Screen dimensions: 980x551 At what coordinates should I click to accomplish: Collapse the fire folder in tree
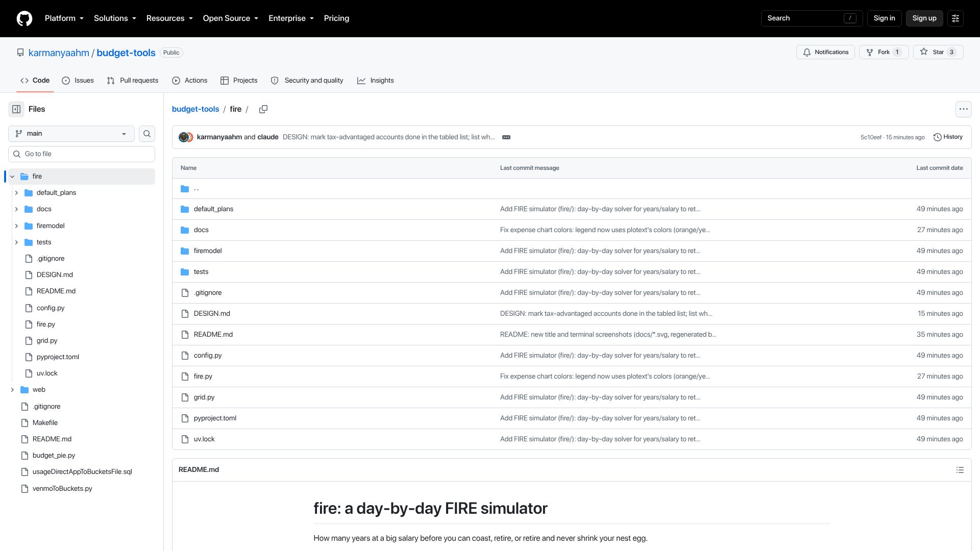click(x=12, y=177)
